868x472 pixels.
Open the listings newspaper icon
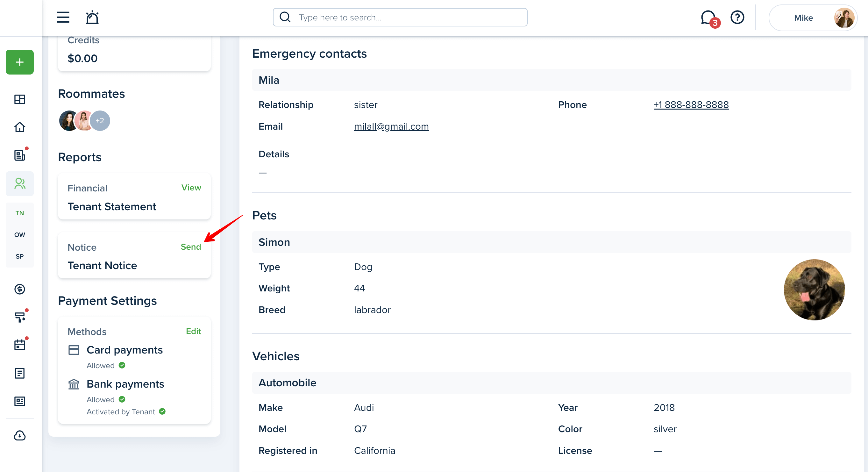[x=19, y=155]
